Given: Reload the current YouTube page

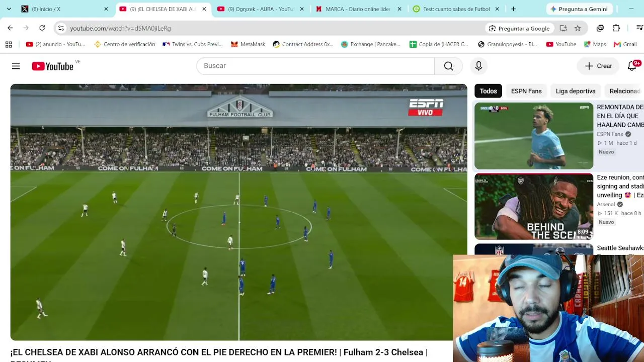Looking at the screenshot, I should click(42, 28).
